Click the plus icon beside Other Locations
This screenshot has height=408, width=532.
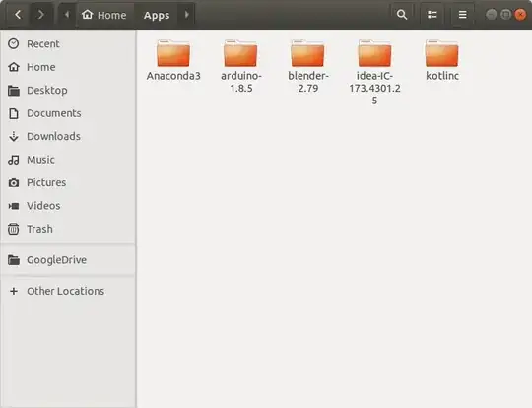[x=14, y=291]
